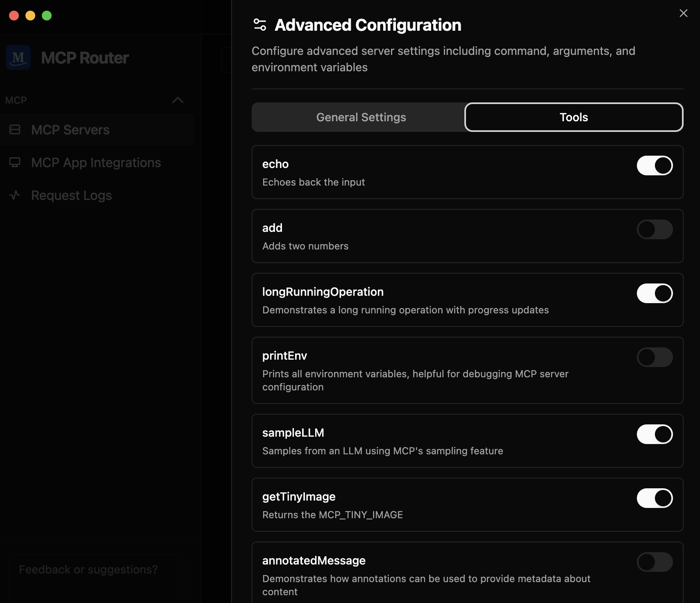Turn off the longRunningOperation toggle
The image size is (700, 603).
pos(655,293)
